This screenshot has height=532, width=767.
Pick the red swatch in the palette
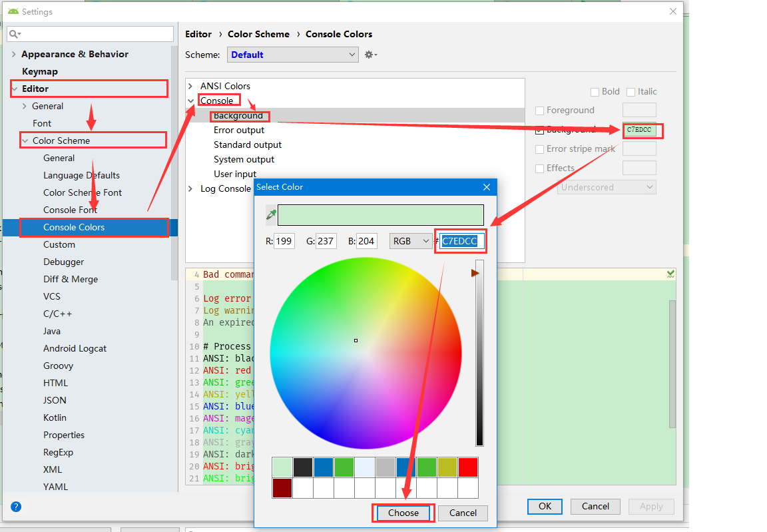point(468,467)
